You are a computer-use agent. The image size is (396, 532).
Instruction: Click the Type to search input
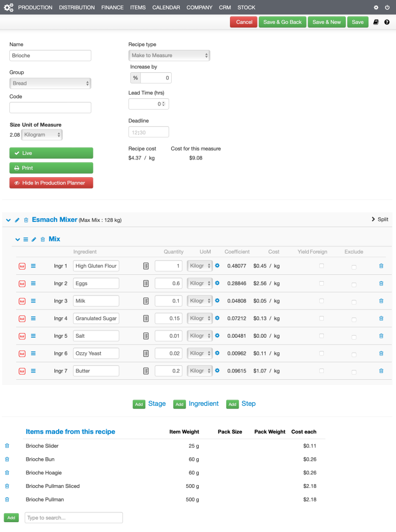74,518
